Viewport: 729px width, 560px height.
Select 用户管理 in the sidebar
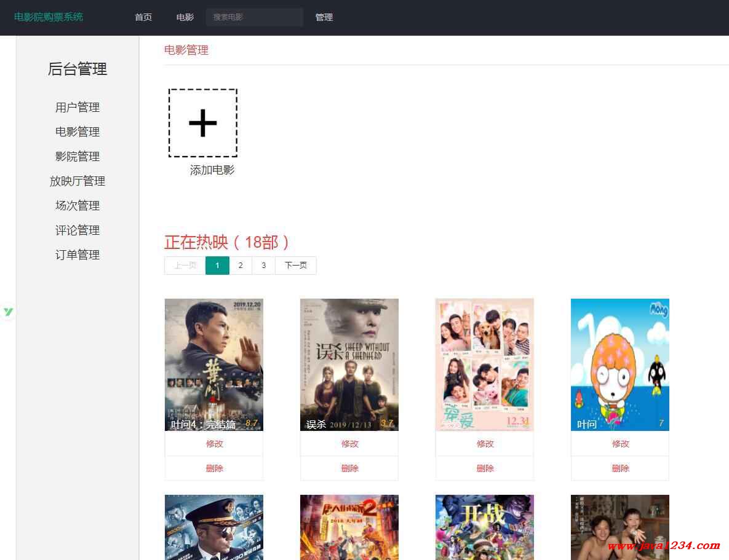(77, 108)
